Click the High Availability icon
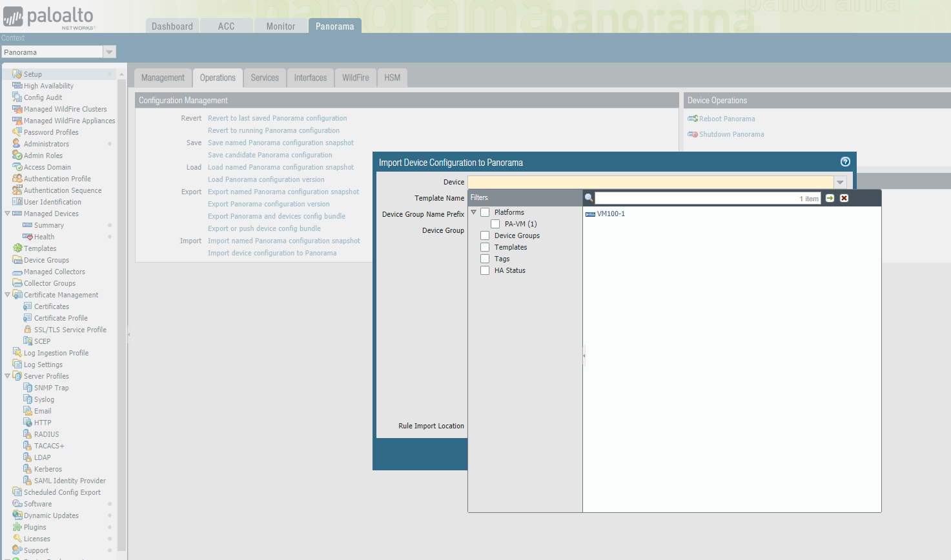This screenshot has width=951, height=560. pyautogui.click(x=17, y=86)
